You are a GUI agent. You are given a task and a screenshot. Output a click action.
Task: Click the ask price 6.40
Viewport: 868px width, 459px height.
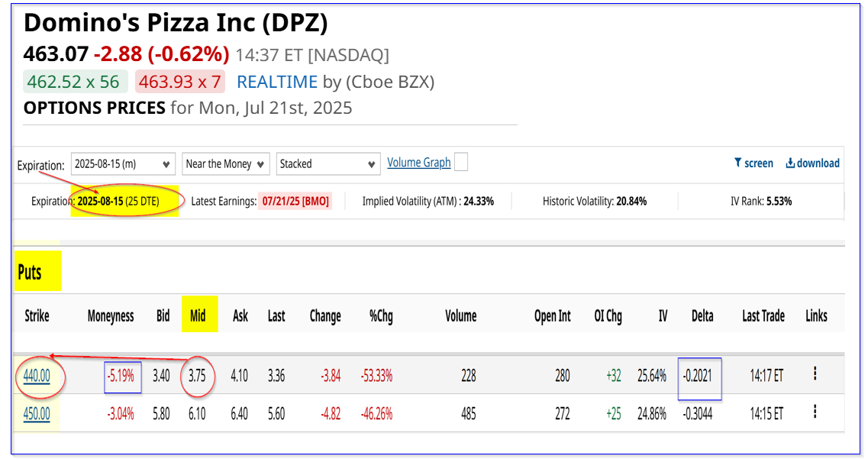(x=239, y=414)
